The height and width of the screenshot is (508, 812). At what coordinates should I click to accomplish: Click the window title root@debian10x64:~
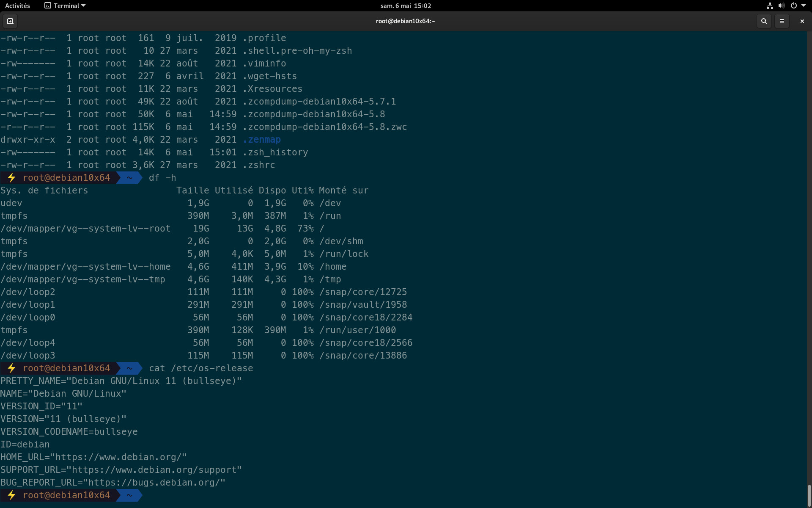pyautogui.click(x=405, y=21)
